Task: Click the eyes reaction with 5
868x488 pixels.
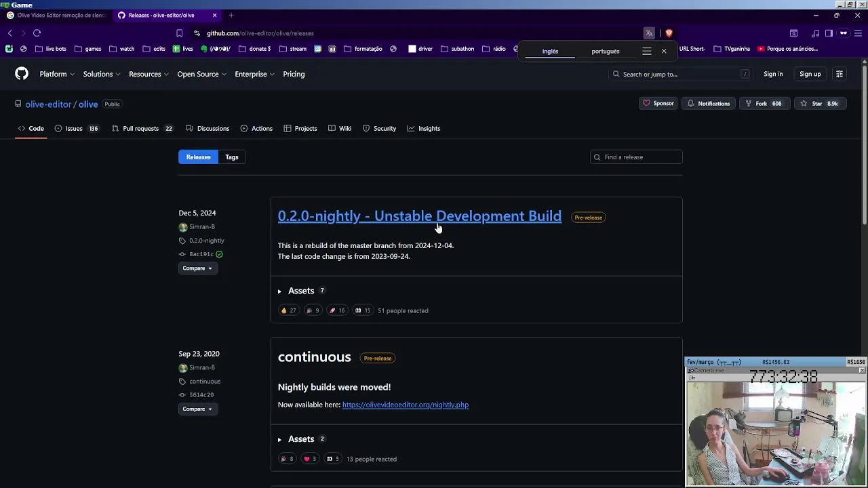Action: pyautogui.click(x=332, y=459)
